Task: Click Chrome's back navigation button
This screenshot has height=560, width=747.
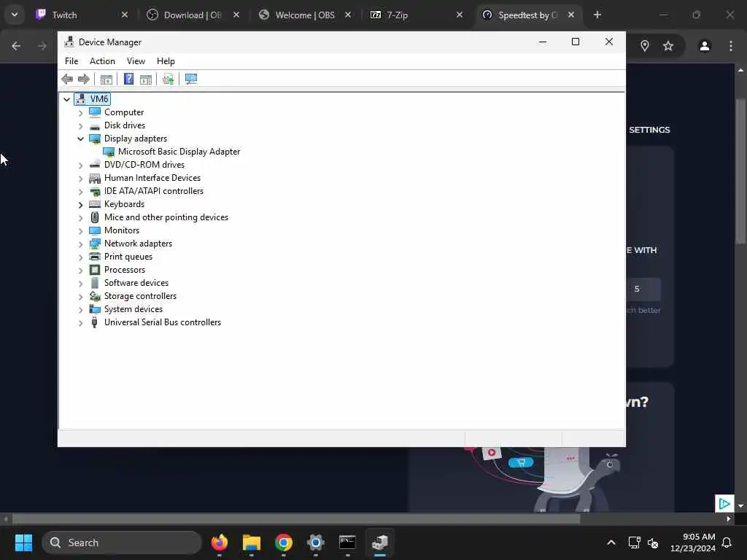Action: [16, 46]
